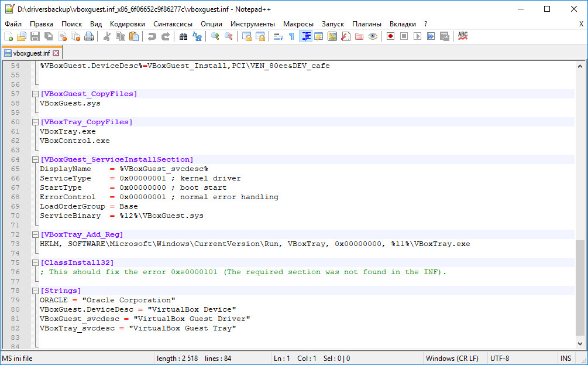588x365 pixels.
Task: Toggle synchronized vertical scrolling
Action: coord(246,36)
